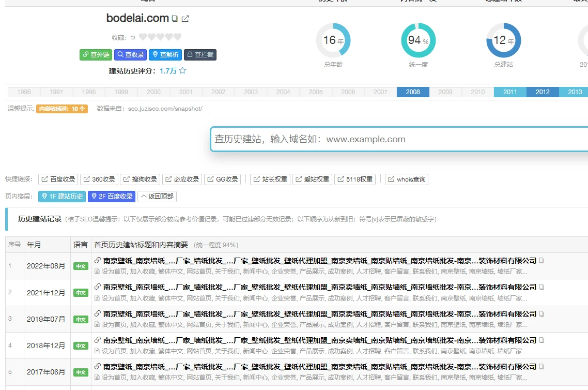
Task: Select year 2008 on the timeline
Action: point(412,92)
